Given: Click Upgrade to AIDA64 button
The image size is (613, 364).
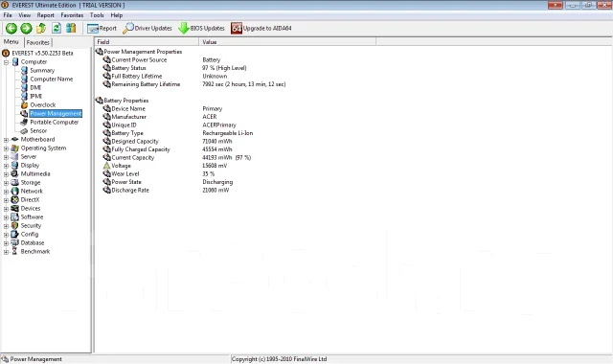Looking at the screenshot, I should (x=261, y=28).
